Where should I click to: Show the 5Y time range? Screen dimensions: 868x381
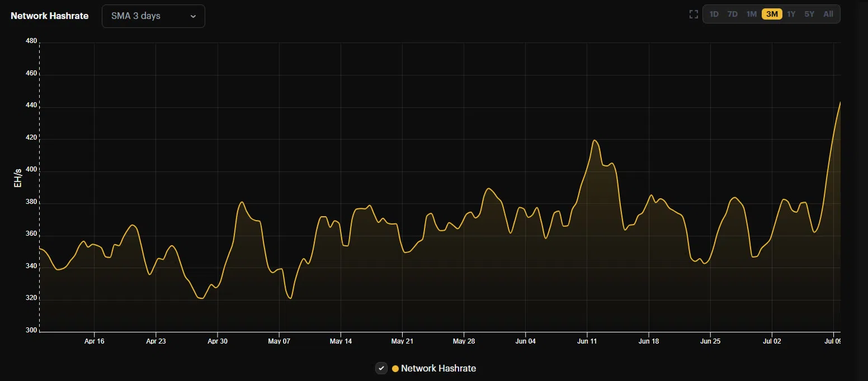pos(809,15)
